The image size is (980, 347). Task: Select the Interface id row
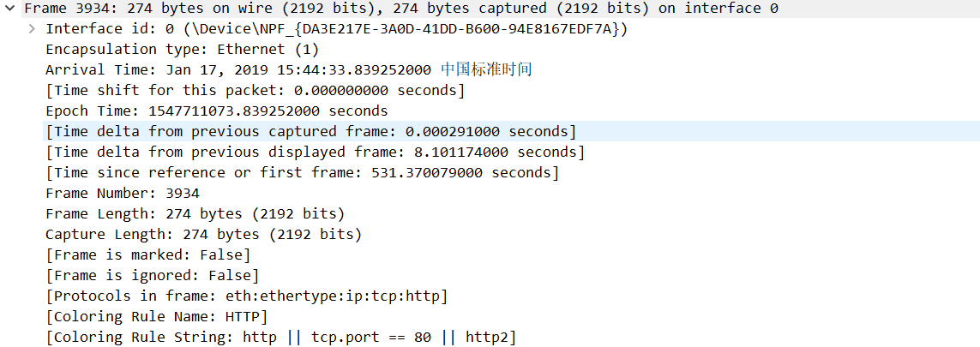click(x=336, y=29)
